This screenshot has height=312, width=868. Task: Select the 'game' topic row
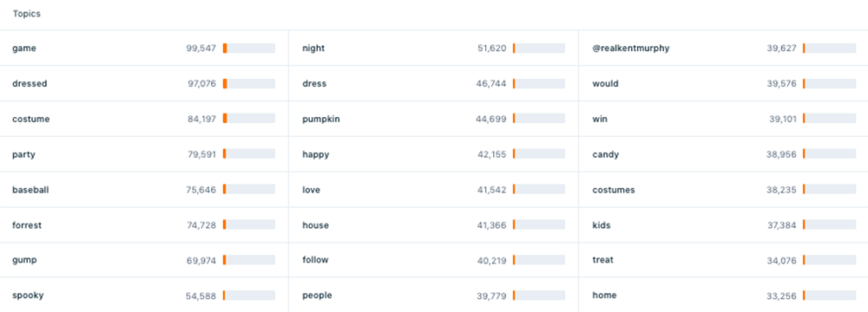144,49
